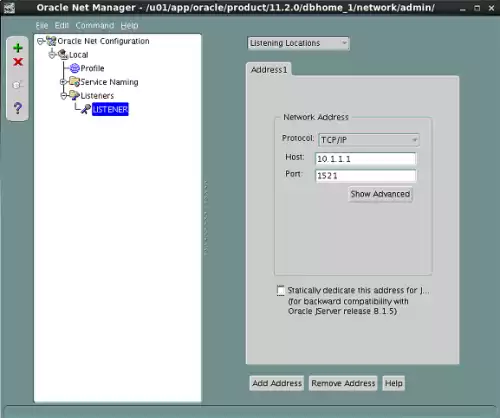The height and width of the screenshot is (418, 500).
Task: Open the Protocol TCP/IP dropdown
Action: 369,140
